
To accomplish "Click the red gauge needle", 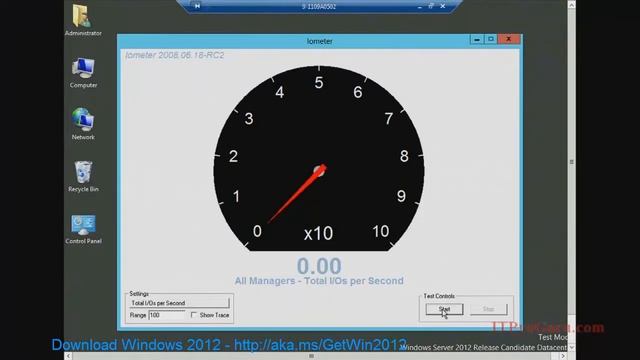I will [x=297, y=193].
